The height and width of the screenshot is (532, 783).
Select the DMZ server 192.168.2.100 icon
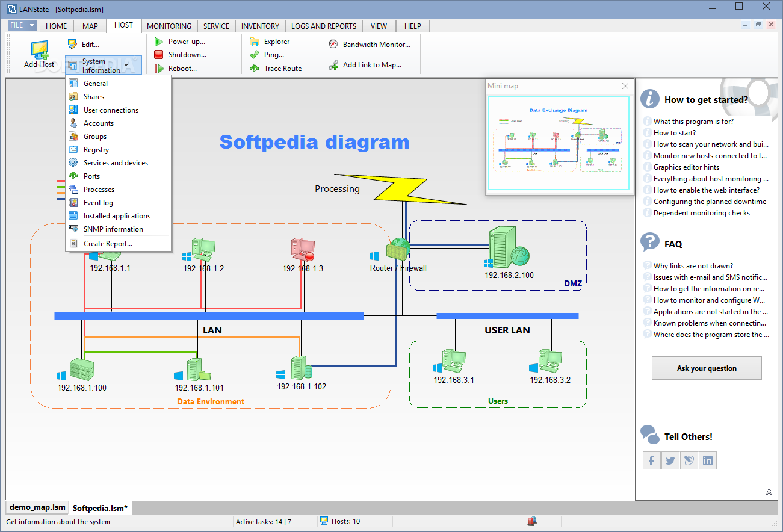[509, 247]
